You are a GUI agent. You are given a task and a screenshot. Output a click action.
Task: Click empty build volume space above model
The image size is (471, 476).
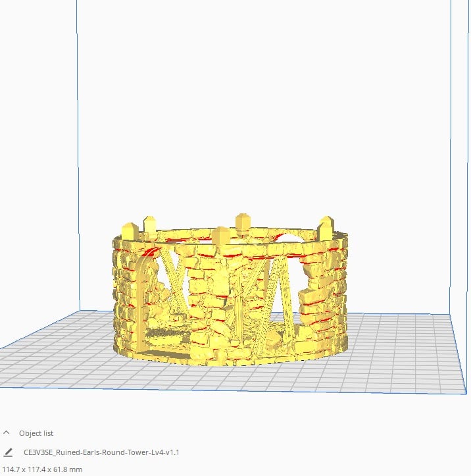tap(263, 99)
